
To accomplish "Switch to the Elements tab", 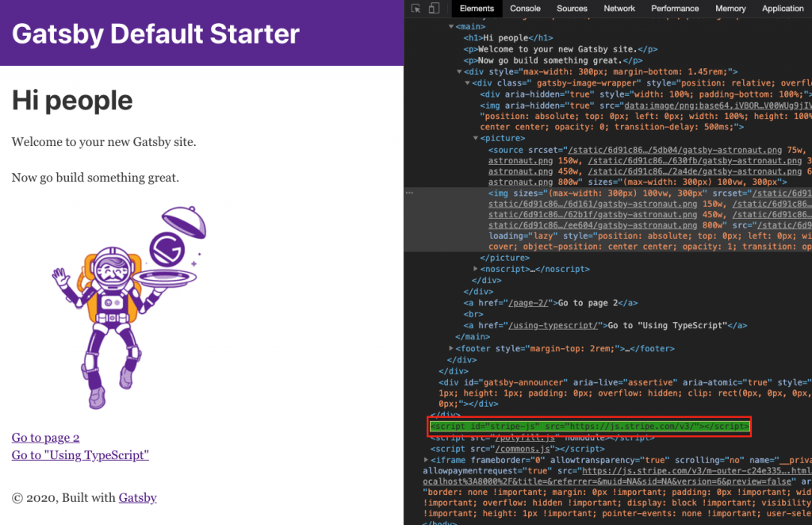I will pos(477,8).
